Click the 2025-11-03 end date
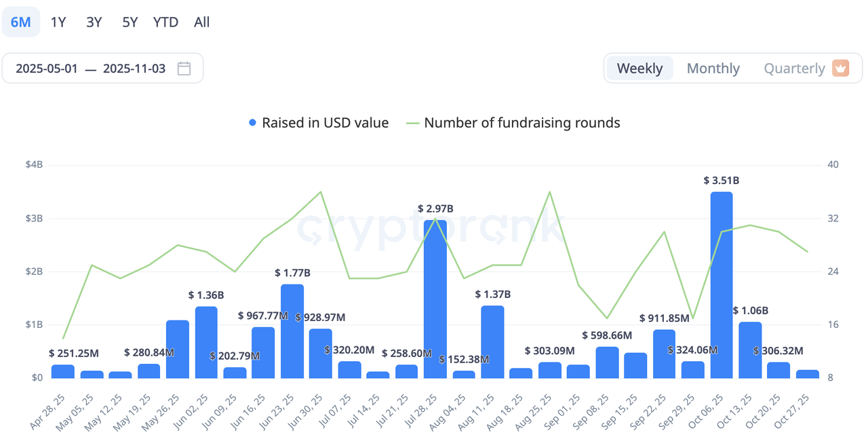This screenshot has width=868, height=446. coord(134,69)
